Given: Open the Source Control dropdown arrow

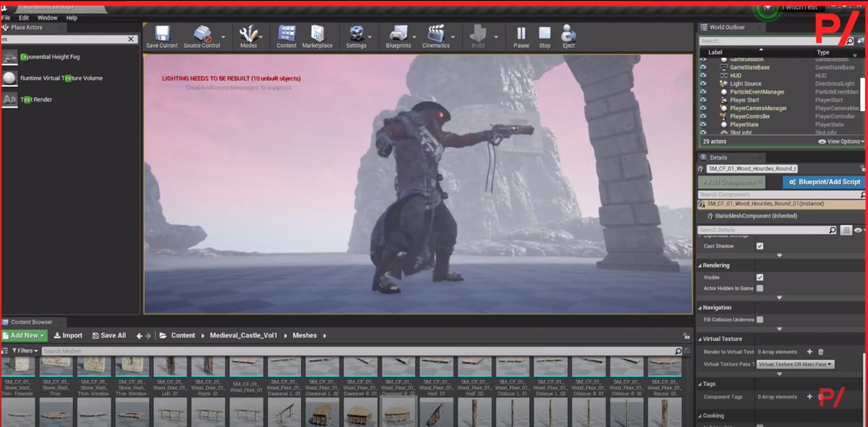Looking at the screenshot, I should coord(223,37).
